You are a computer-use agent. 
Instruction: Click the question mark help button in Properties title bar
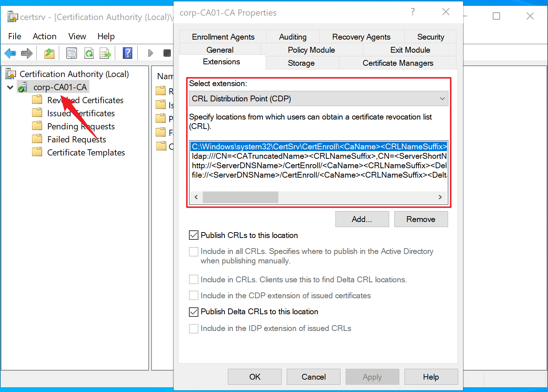(x=413, y=12)
